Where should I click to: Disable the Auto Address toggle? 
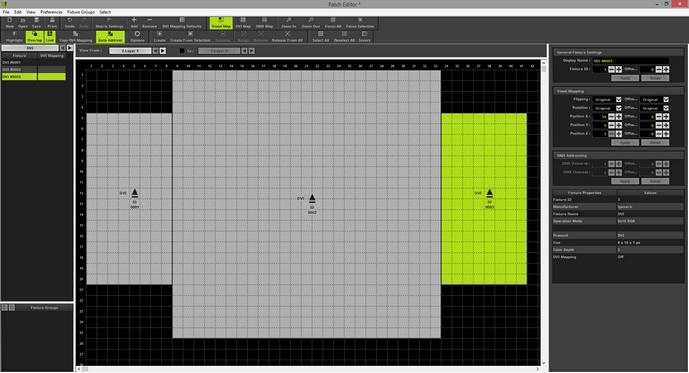pyautogui.click(x=110, y=37)
